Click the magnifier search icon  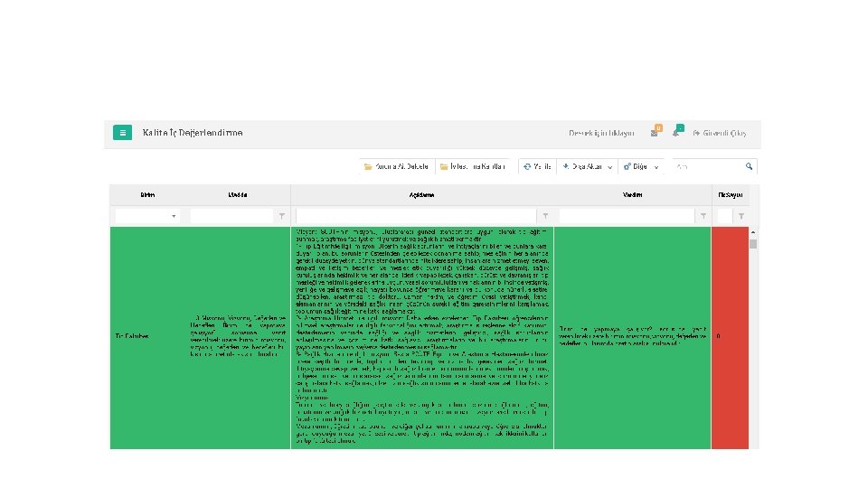[x=749, y=166]
